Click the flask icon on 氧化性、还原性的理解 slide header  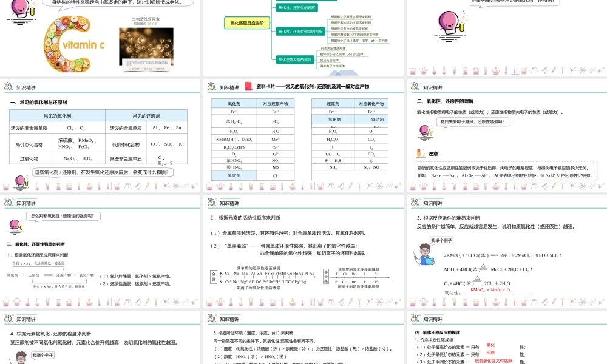click(x=415, y=86)
